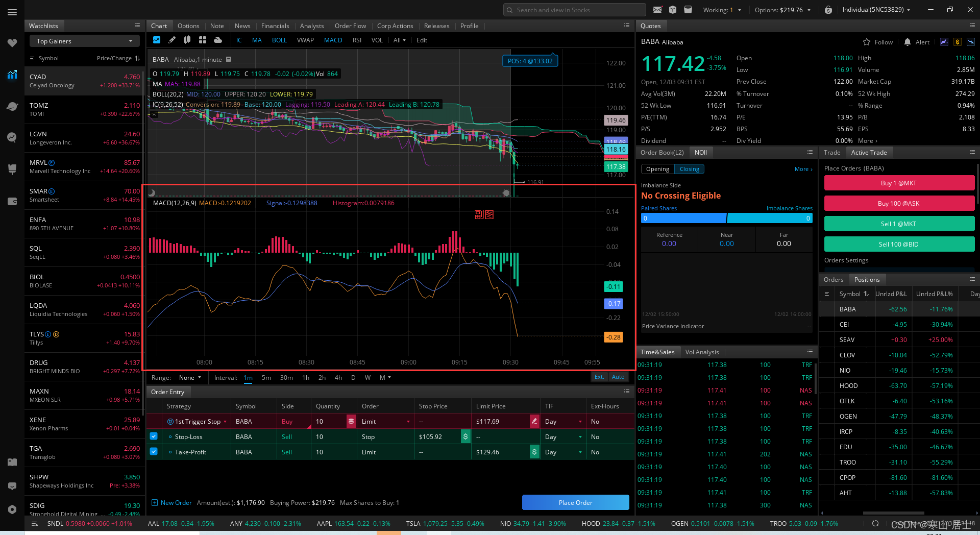This screenshot has width=980, height=535.
Task: Click the Sell 100 @BID button
Action: click(x=899, y=244)
